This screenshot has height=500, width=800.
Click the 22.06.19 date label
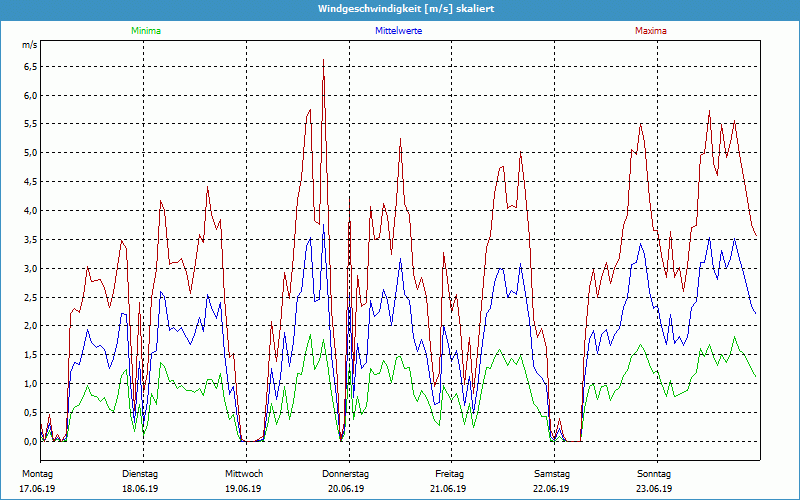click(x=551, y=489)
